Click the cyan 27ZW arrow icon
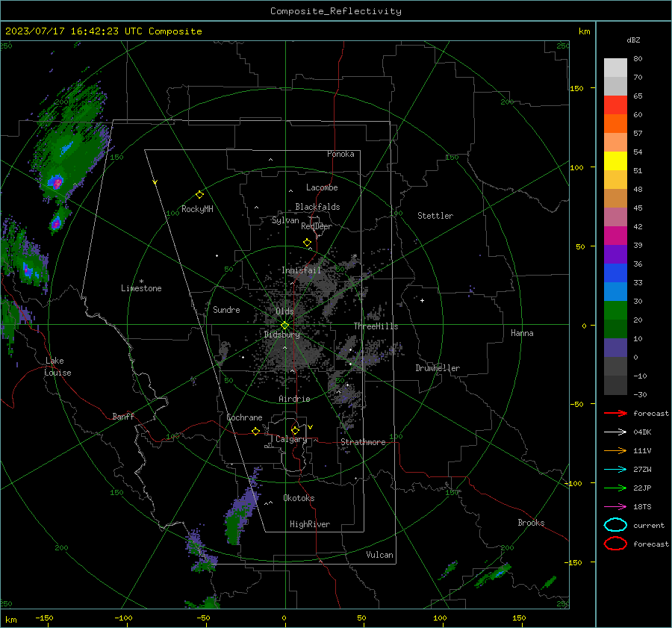 [615, 470]
